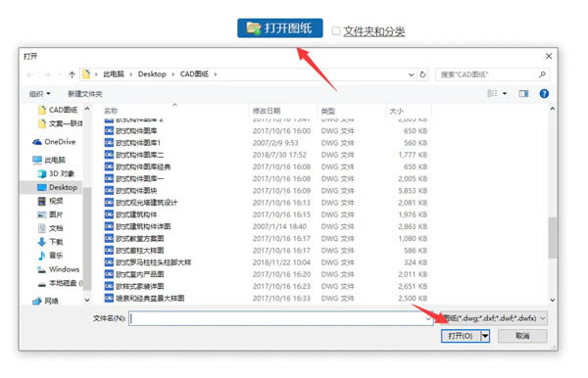Viewport: 588px width, 378px height.
Task: Click DWG icon of 欧式观光塔建筑设计
Action: [109, 203]
